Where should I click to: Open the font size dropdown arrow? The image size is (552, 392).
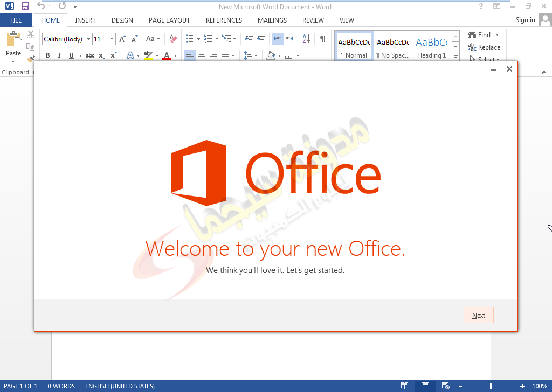[112, 39]
